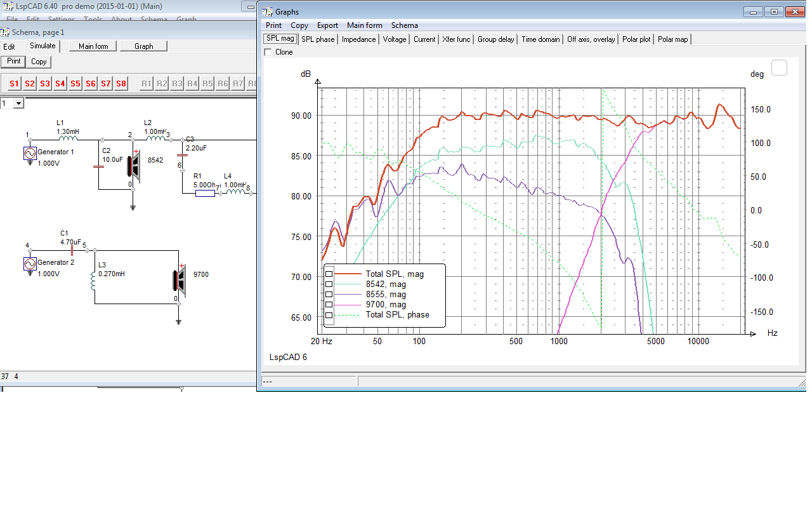Select SPL mag tab

[x=280, y=38]
